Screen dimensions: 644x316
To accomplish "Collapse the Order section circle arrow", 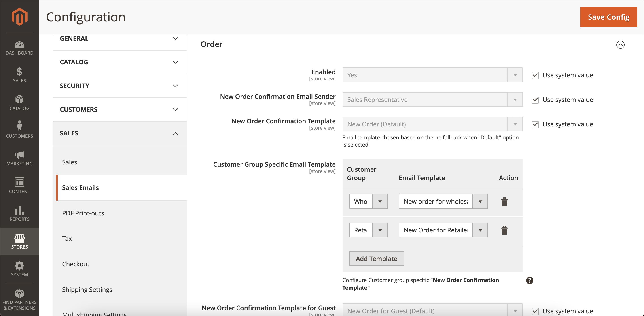I will click(620, 45).
